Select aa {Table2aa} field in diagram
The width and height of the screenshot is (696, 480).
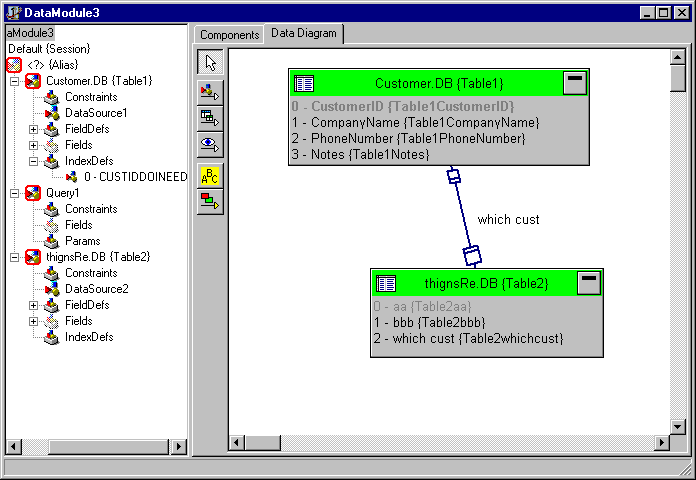click(x=423, y=306)
